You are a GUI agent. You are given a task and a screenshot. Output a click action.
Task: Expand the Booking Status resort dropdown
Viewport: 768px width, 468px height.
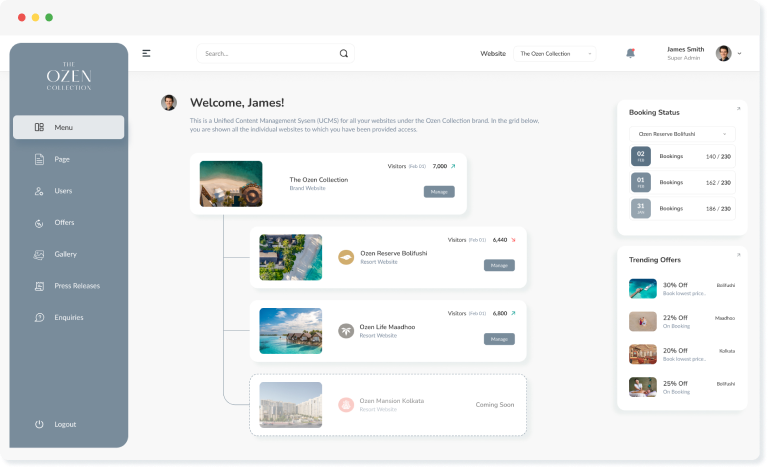coord(681,133)
